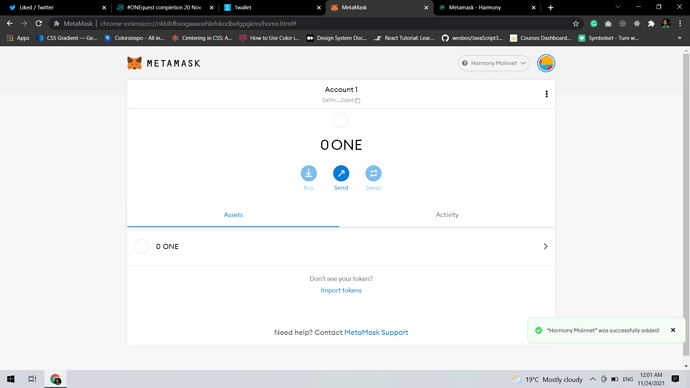The image size is (690, 388).
Task: Click the Send arrow icon
Action: 341,173
